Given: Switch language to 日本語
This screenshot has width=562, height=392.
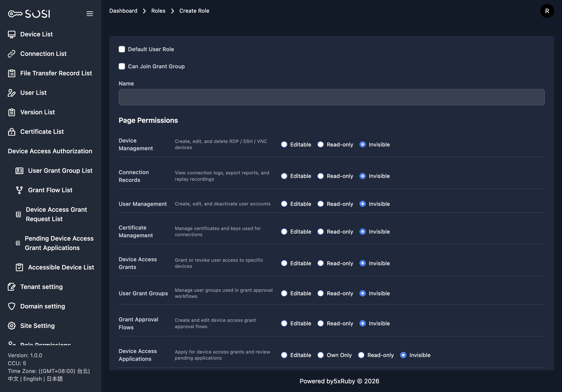Looking at the screenshot, I should tap(55, 379).
